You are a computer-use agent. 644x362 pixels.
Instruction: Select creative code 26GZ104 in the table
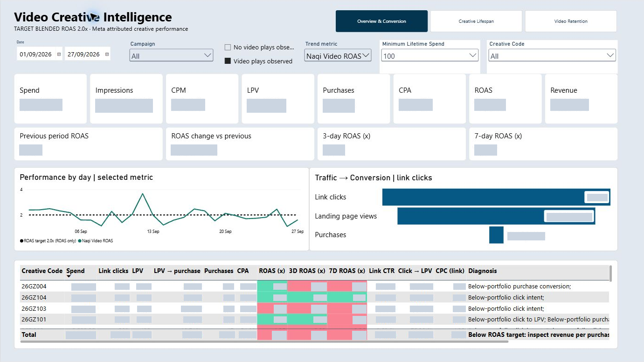tap(34, 297)
